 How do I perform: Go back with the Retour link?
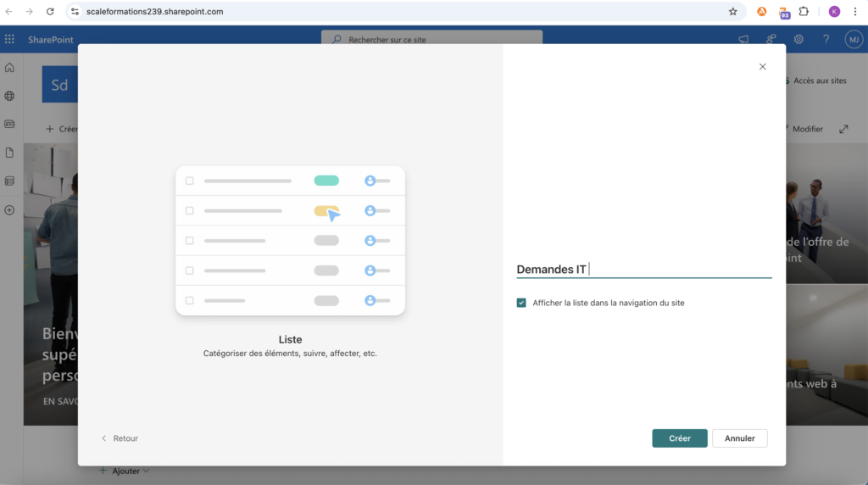pos(120,438)
